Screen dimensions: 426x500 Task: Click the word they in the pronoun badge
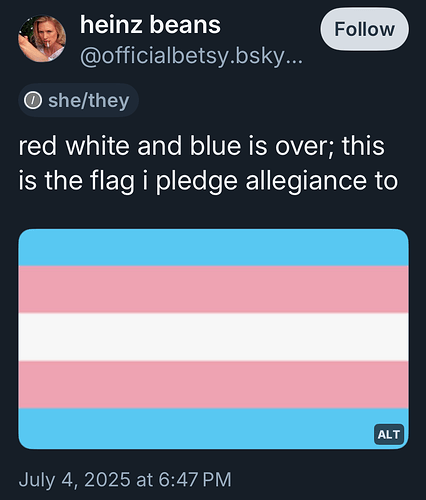(x=109, y=100)
